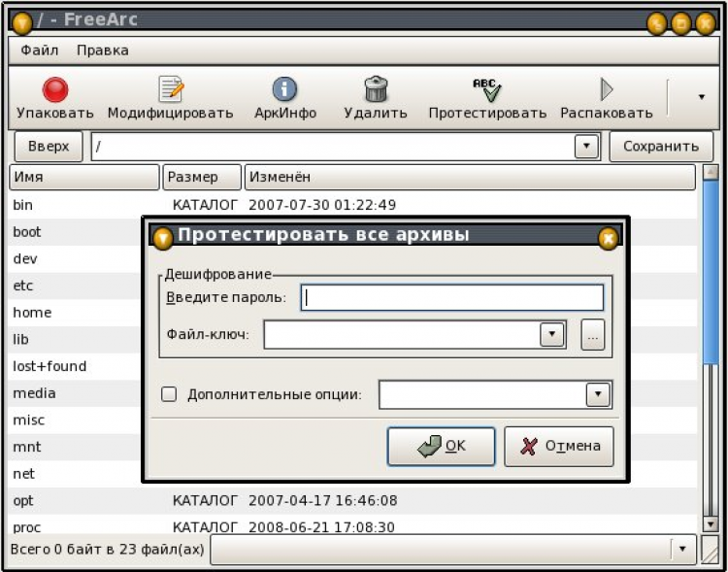Open the Файл menu

(x=40, y=50)
